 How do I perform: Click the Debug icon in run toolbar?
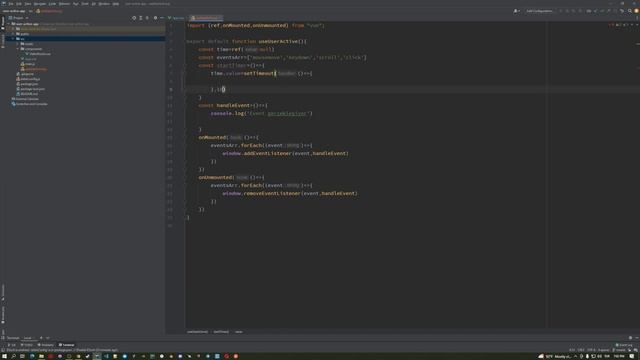click(x=567, y=11)
